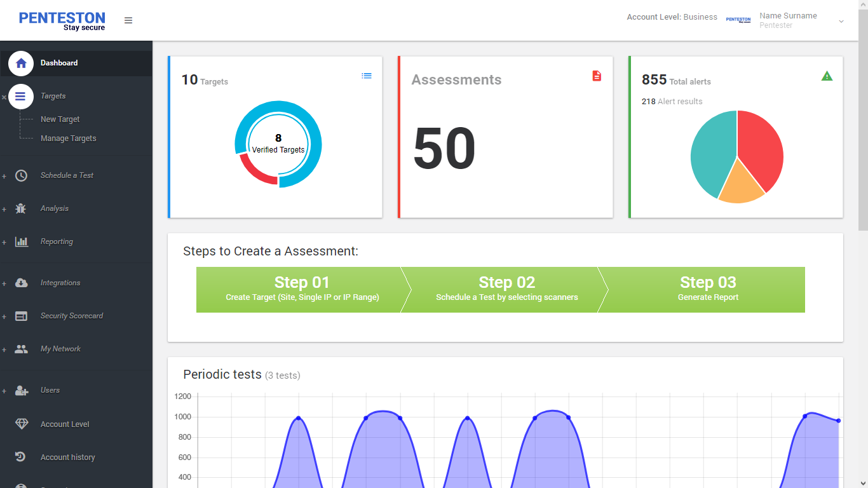Click the Targets list icon in sidebar

21,97
